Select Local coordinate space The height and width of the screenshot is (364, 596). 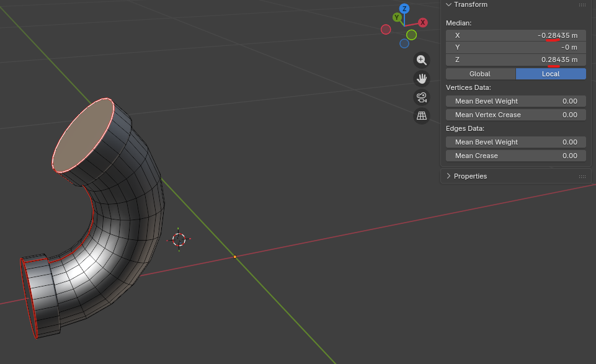pyautogui.click(x=551, y=74)
